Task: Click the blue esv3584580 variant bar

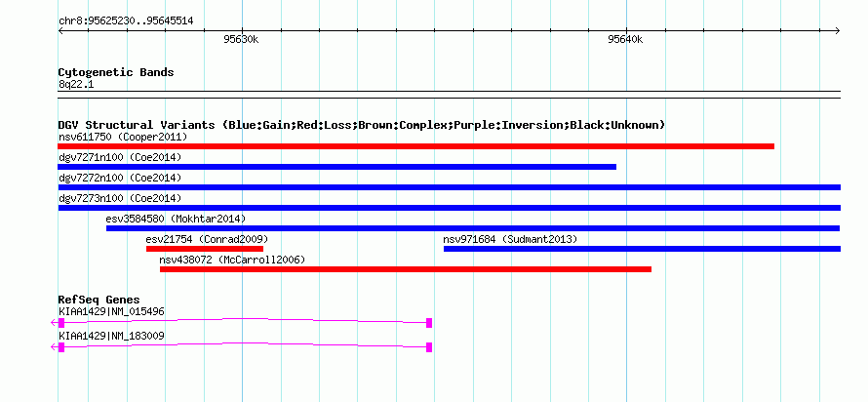Action: point(473,228)
